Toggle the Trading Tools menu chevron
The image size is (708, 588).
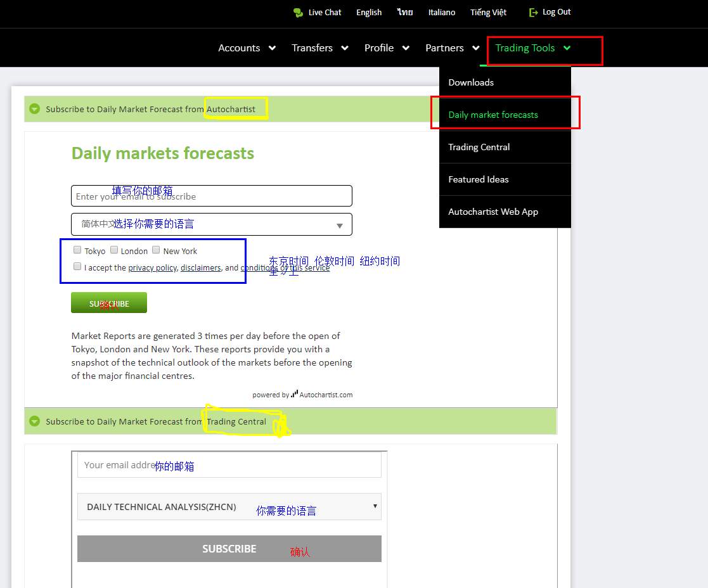tap(567, 48)
